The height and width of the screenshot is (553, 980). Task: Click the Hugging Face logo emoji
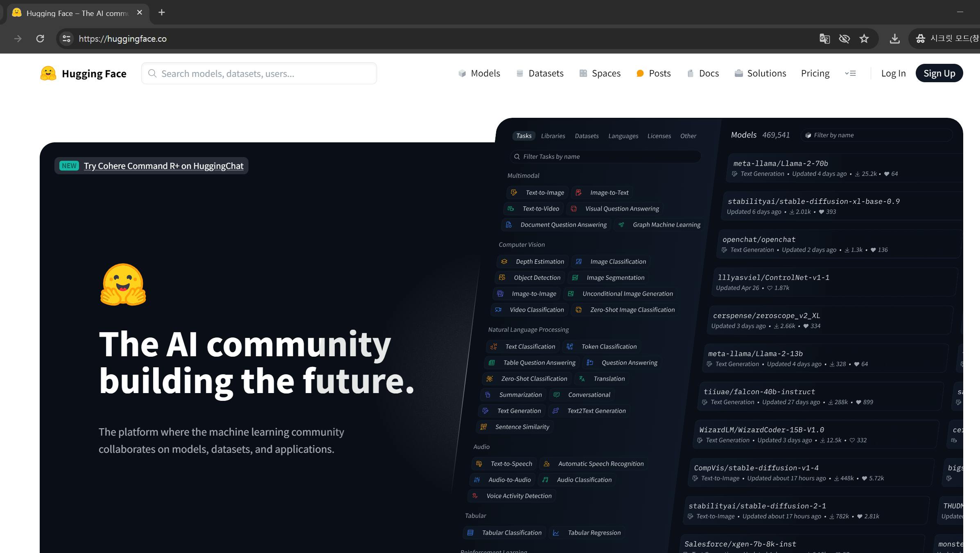(48, 74)
